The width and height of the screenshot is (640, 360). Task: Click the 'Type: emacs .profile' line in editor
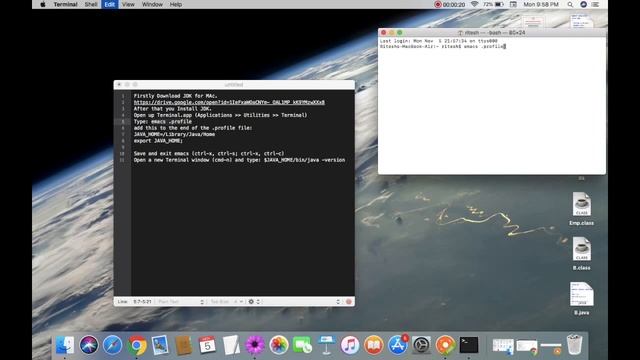coord(162,121)
